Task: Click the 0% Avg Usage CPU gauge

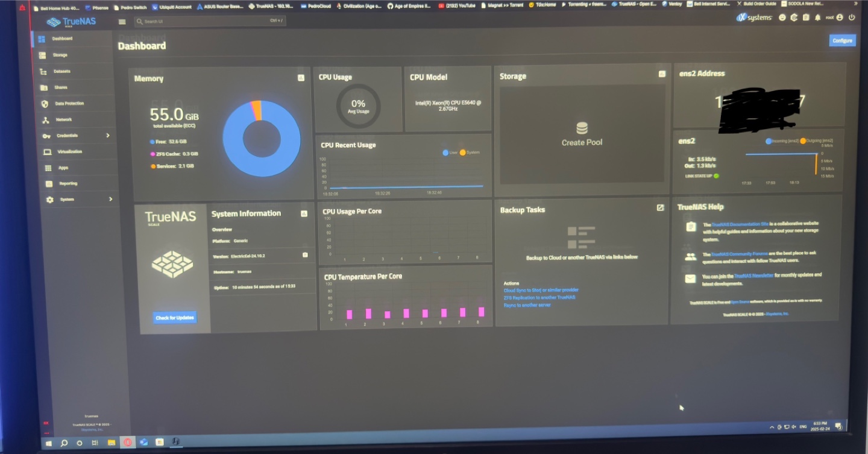Action: [358, 106]
